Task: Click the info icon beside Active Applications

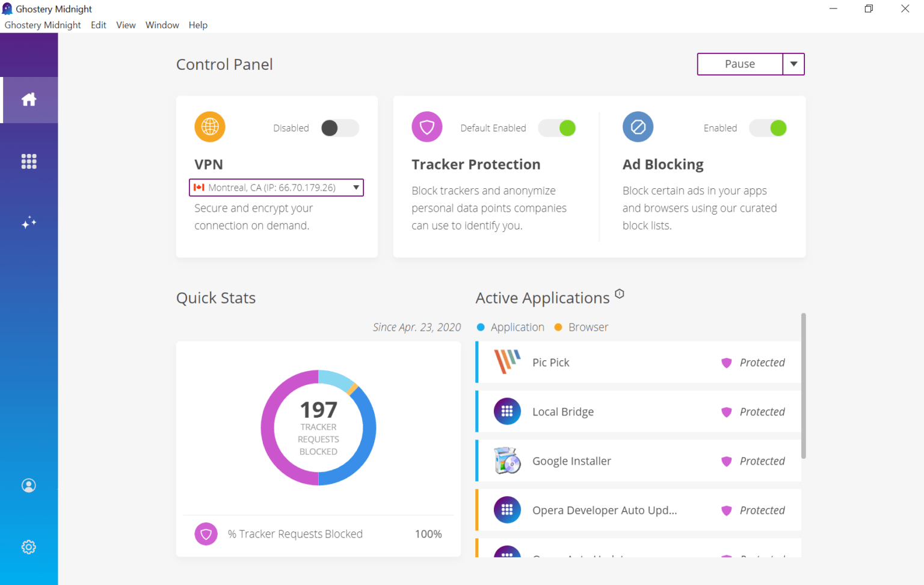Action: (x=620, y=294)
